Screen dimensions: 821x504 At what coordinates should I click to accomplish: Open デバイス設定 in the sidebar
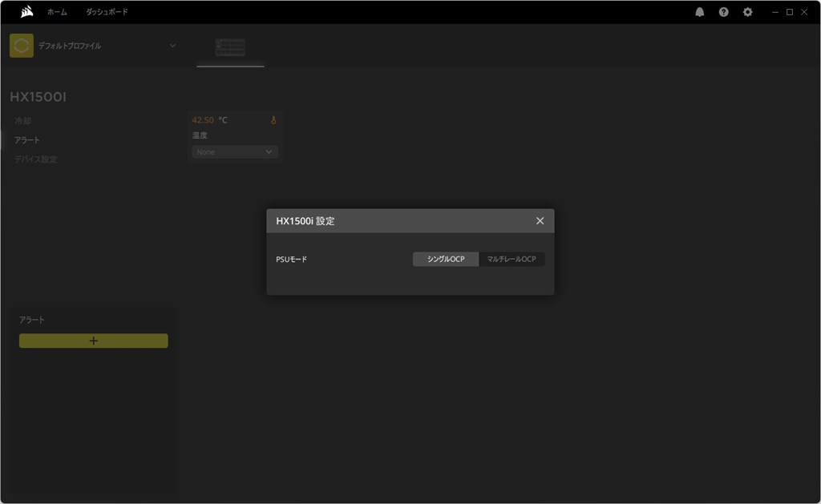[35, 159]
